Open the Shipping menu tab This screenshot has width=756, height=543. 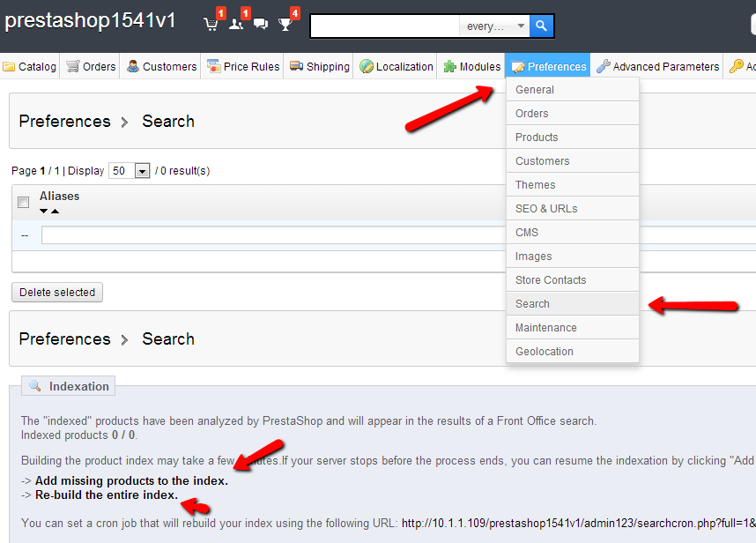coord(319,66)
